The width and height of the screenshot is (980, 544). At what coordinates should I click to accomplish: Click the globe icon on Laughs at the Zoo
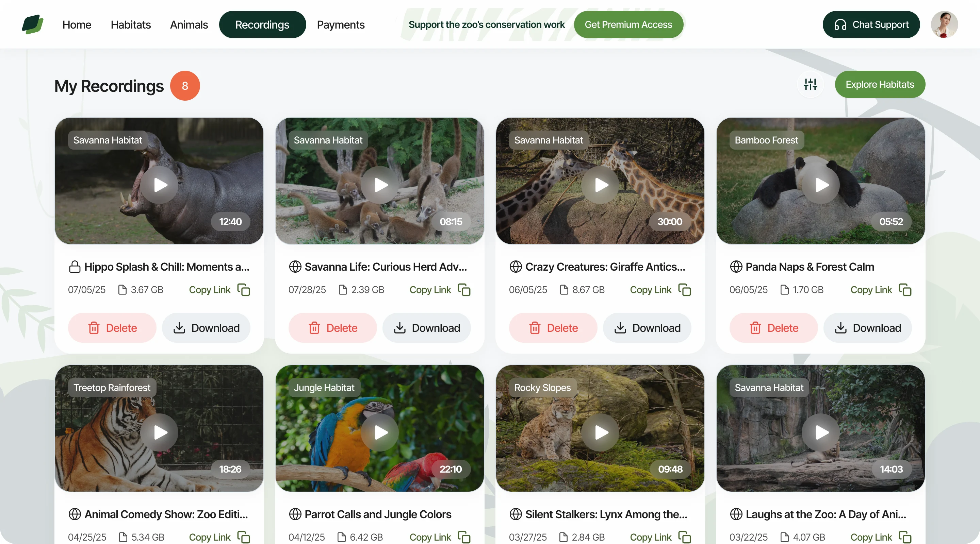click(x=736, y=514)
